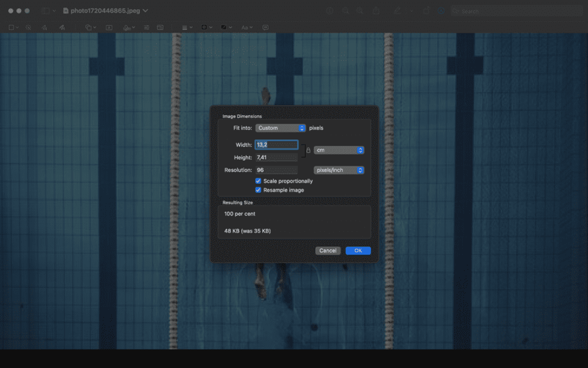Open the Adjust Color controls
This screenshot has width=588, height=368.
pos(147,27)
